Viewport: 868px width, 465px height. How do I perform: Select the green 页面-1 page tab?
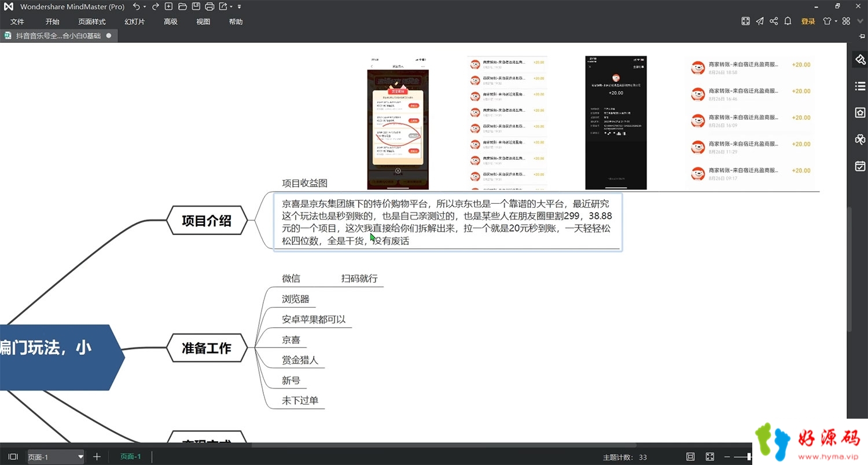tap(131, 457)
